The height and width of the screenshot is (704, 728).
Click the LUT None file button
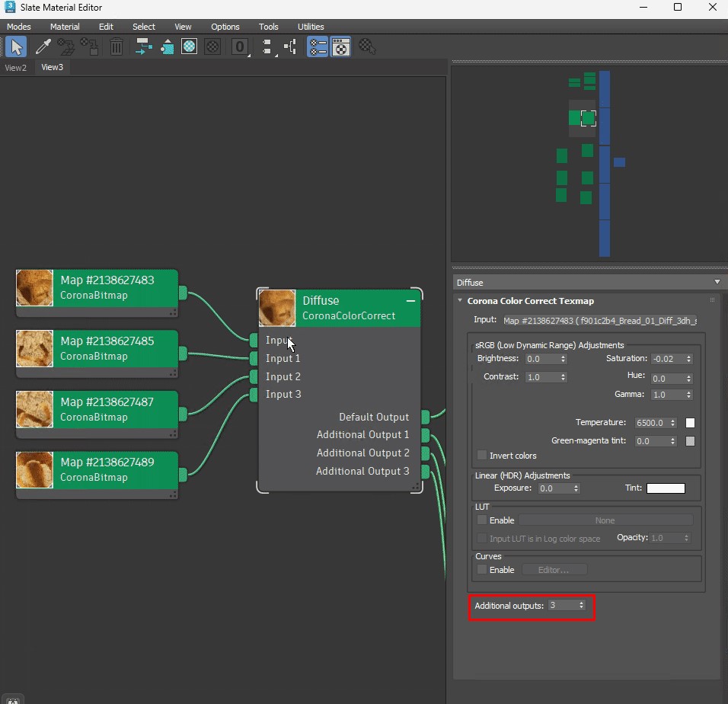point(605,520)
